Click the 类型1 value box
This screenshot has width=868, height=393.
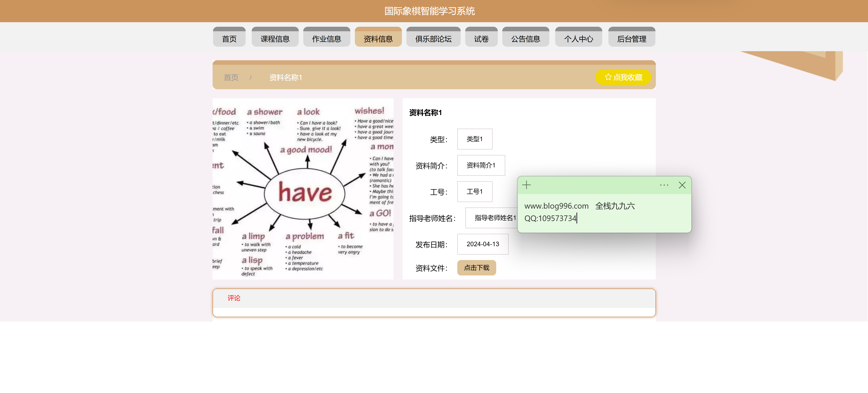474,139
